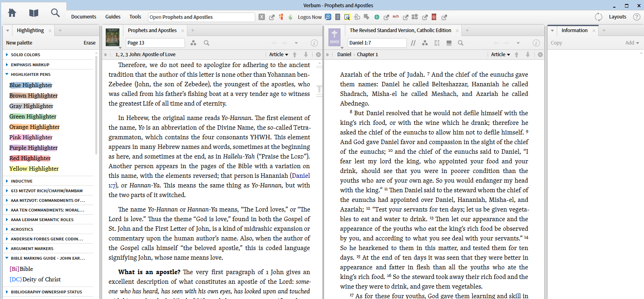
Task: Open Article dropdown in Prophets and Apostles
Action: 279,55
